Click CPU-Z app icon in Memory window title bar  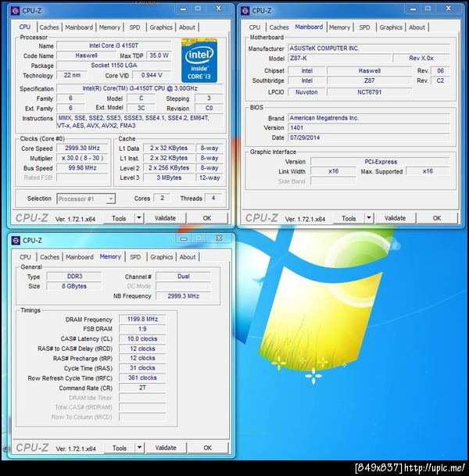coord(16,241)
